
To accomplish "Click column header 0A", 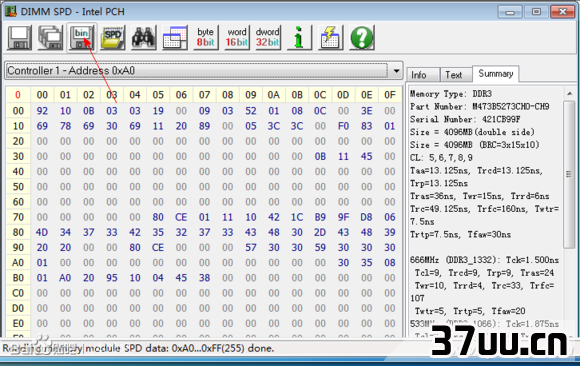I will [274, 95].
